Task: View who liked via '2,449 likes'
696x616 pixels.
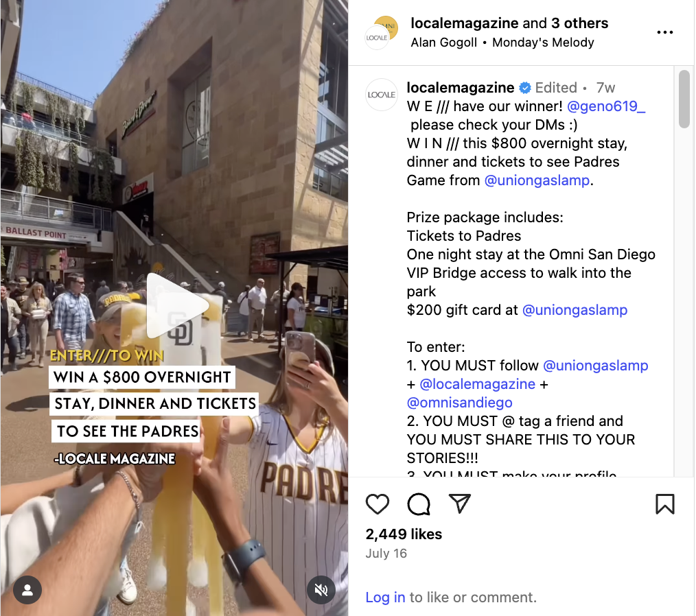Action: tap(404, 534)
